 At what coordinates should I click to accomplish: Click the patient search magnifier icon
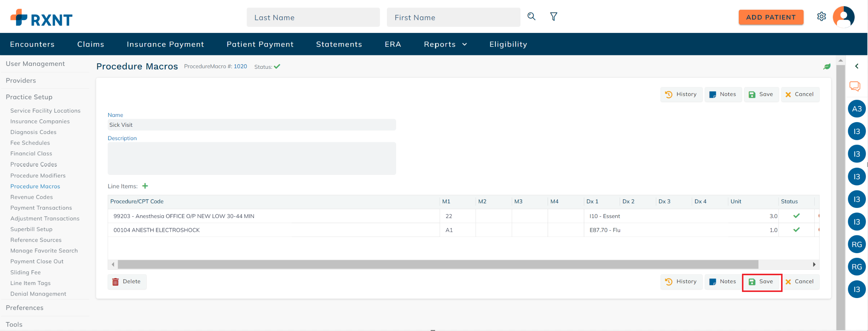[531, 16]
